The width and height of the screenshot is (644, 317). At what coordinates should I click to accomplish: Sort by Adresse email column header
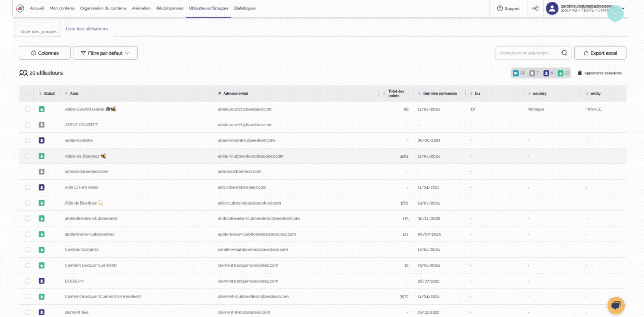[235, 94]
